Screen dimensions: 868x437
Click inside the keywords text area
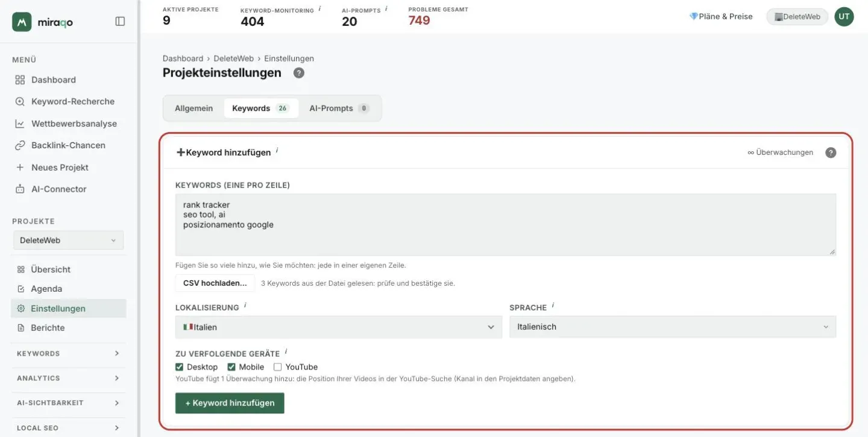506,225
